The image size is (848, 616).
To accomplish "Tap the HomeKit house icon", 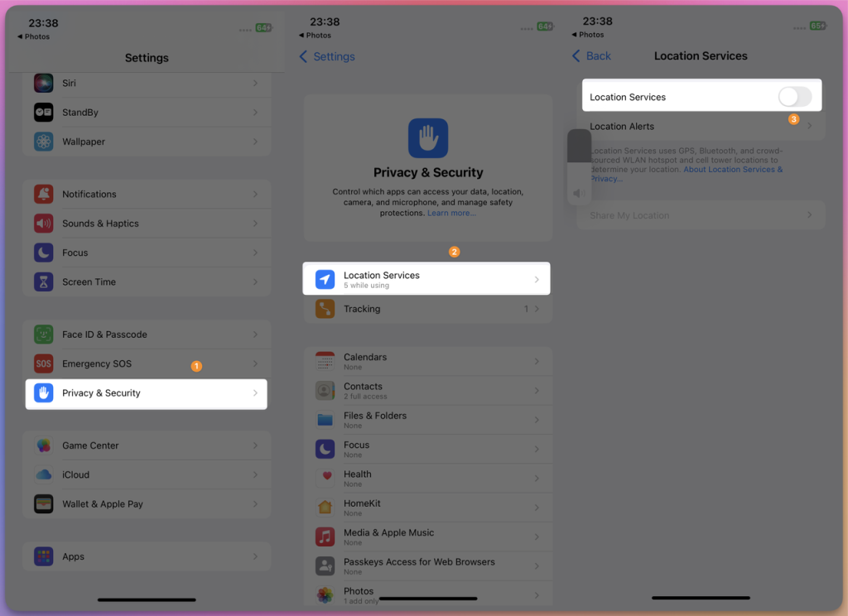I will coord(325,508).
